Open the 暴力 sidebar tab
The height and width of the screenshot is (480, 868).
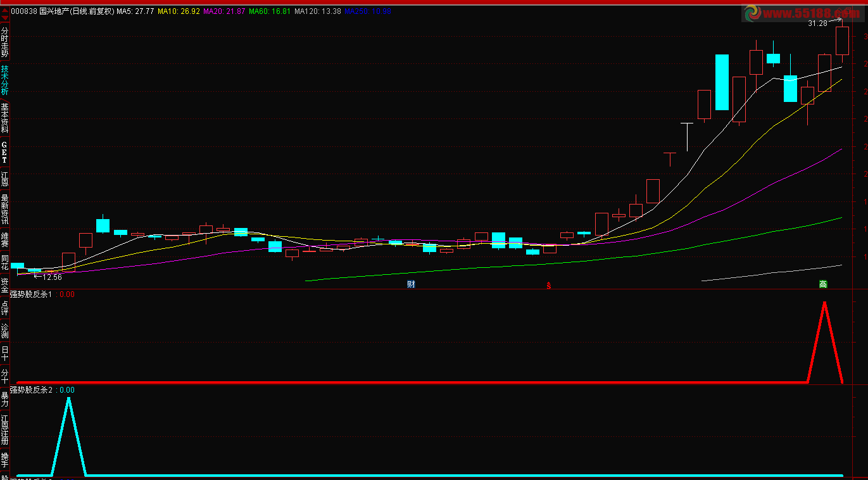(x=4, y=400)
